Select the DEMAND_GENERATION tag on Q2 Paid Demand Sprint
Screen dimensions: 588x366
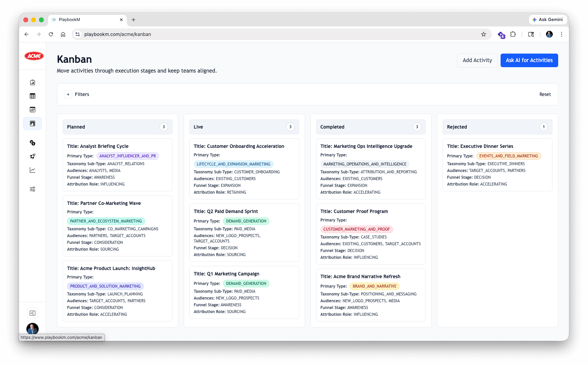tap(246, 221)
